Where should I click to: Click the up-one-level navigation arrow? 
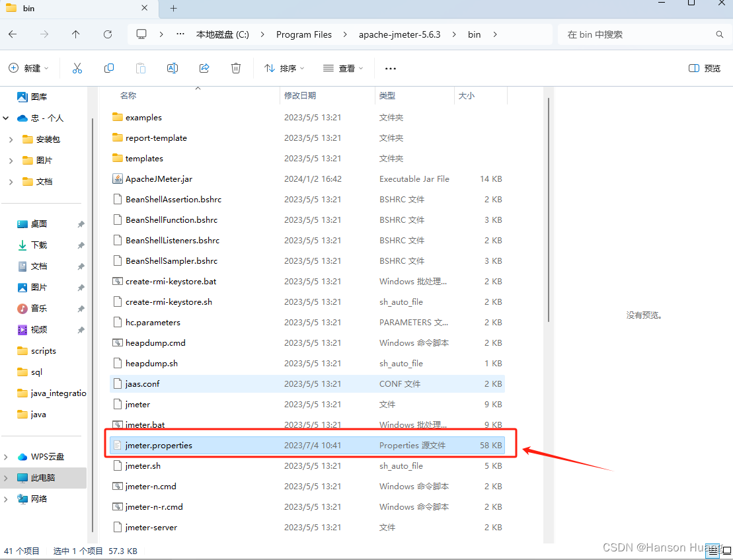(x=76, y=34)
